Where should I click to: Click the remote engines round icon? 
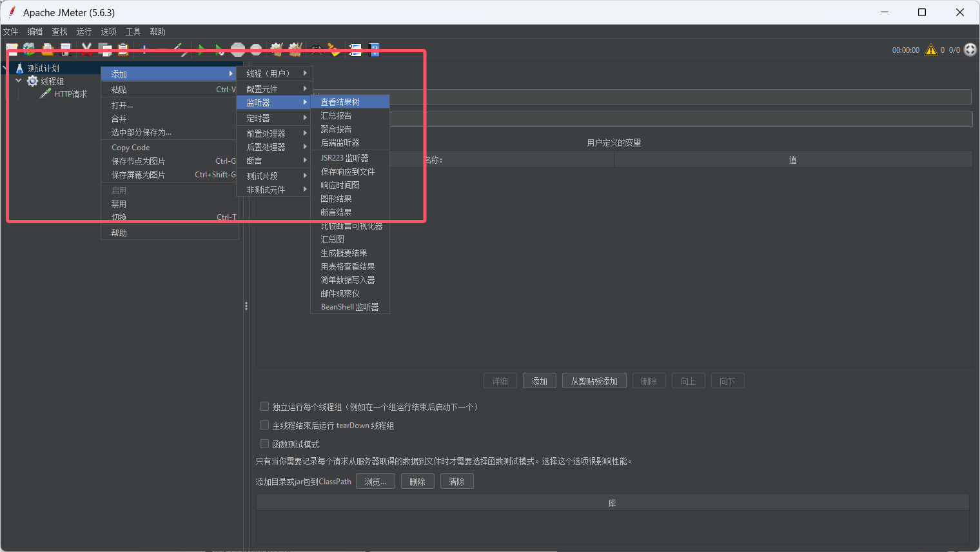click(x=970, y=50)
